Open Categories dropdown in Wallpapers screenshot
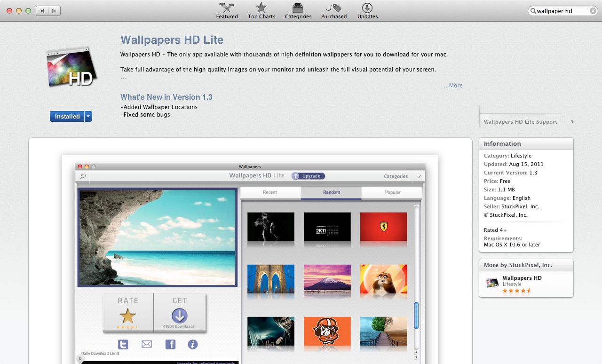 (x=402, y=176)
